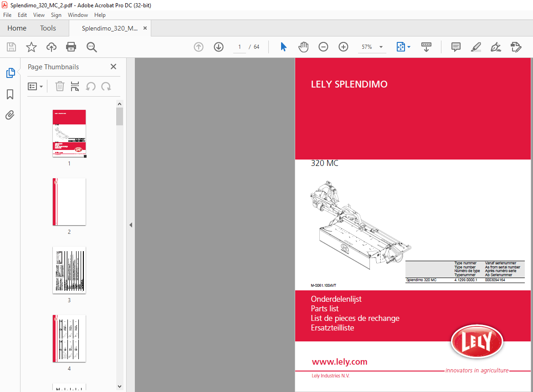Click the '4.1299.0000.1' type number cell
The width and height of the screenshot is (533, 392).
466,280
